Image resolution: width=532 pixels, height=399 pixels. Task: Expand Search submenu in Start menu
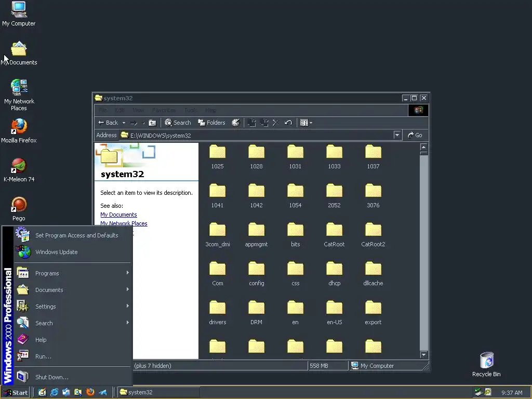tap(73, 323)
